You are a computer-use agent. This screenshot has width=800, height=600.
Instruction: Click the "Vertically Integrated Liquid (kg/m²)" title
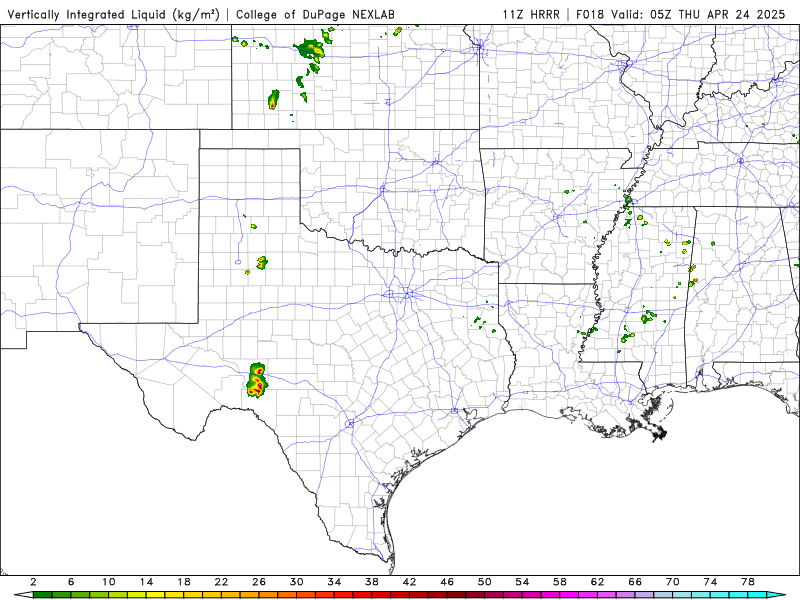(x=113, y=14)
